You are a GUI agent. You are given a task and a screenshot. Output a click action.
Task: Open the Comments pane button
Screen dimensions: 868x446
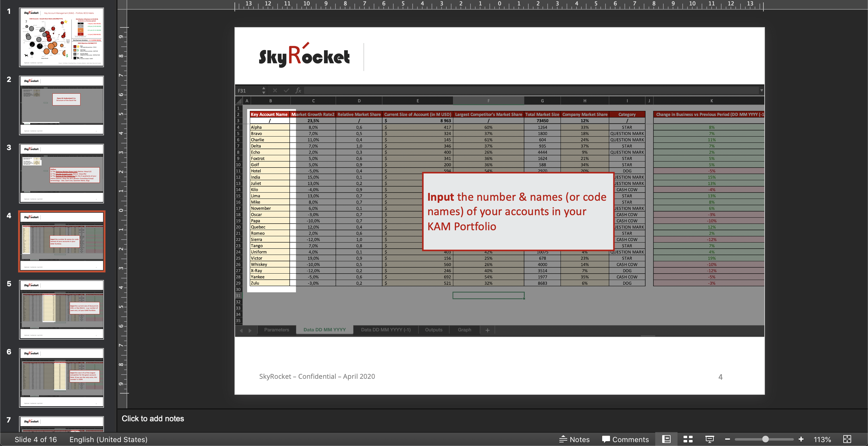pyautogui.click(x=625, y=439)
